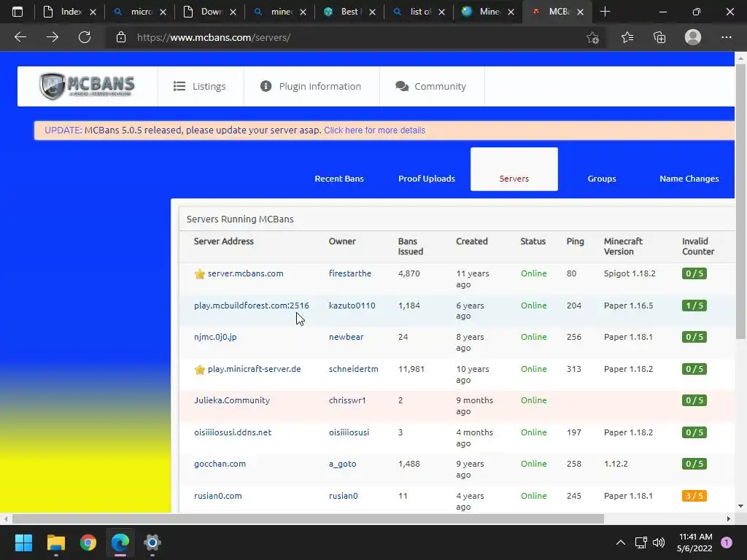Viewport: 747px width, 560px height.
Task: Open the njmc.0j0.jp server link
Action: coord(215,337)
